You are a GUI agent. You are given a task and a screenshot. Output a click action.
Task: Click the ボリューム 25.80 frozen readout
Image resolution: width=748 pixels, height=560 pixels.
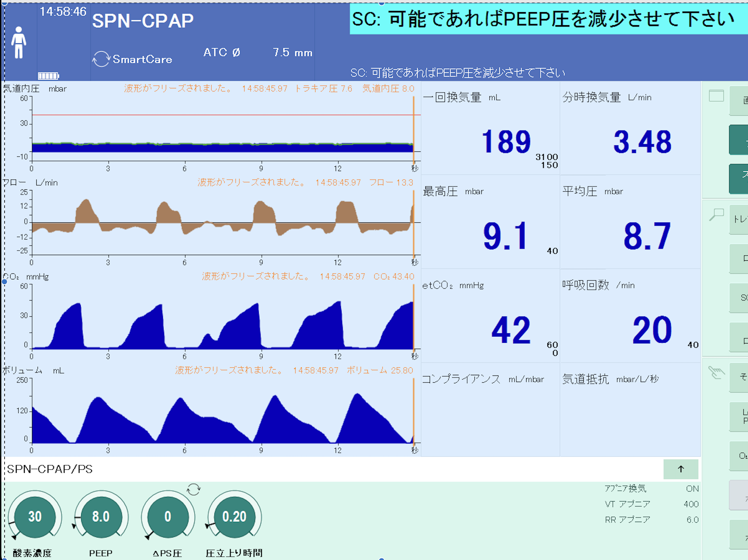(x=380, y=370)
